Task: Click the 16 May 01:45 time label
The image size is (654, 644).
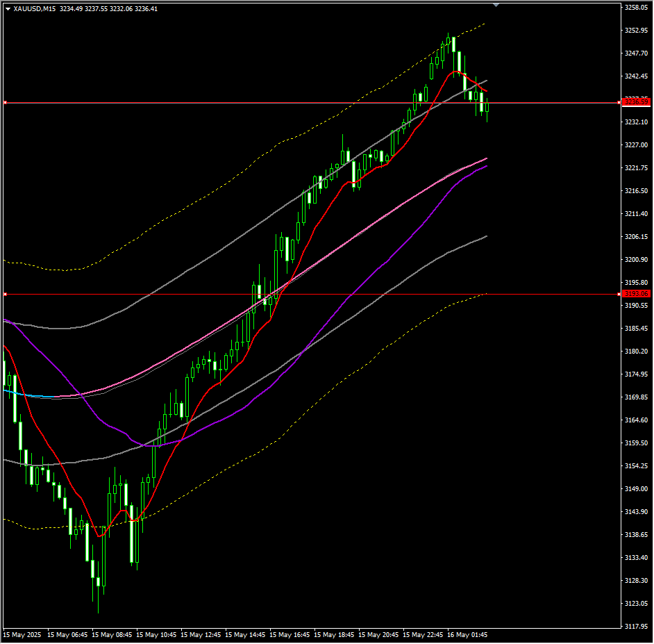Action: pos(467,635)
